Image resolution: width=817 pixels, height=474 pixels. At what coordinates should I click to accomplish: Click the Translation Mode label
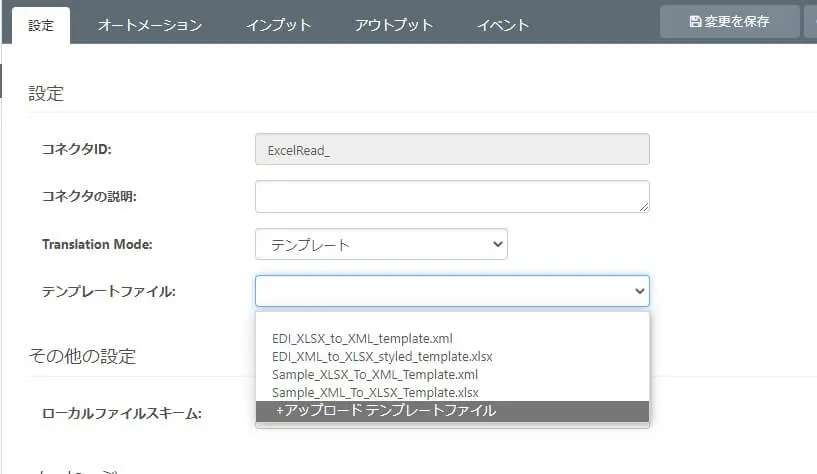tap(104, 244)
